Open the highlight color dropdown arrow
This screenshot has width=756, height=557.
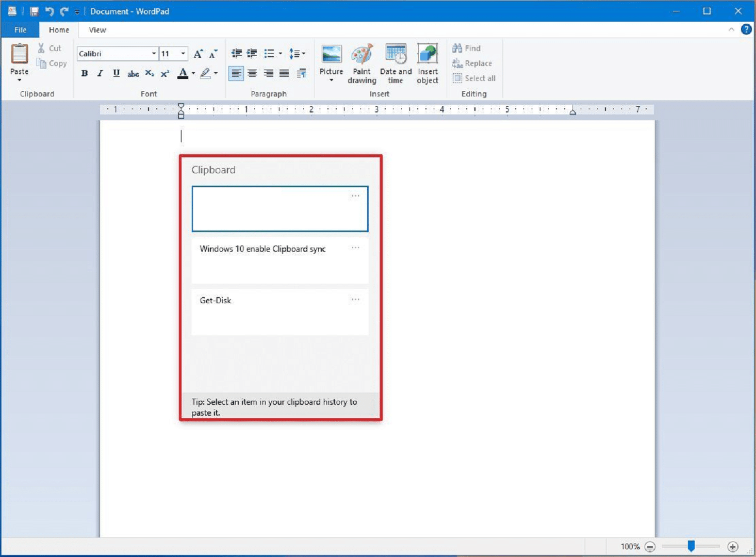coord(216,73)
